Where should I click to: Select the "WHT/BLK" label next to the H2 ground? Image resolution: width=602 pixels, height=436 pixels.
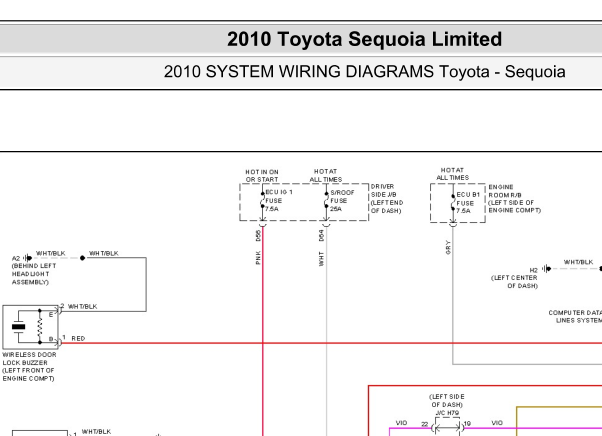click(x=578, y=262)
